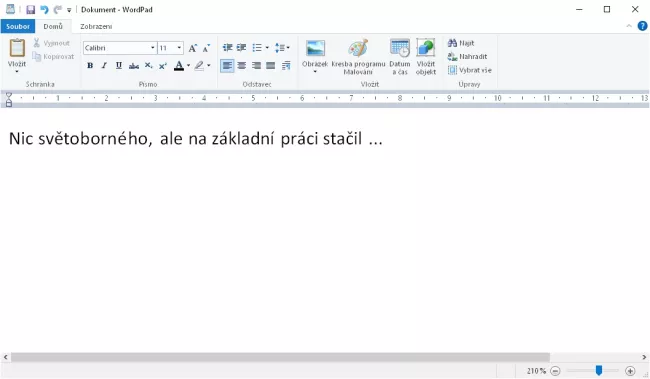Grow the font size
The image size is (650, 379).
pyautogui.click(x=193, y=48)
